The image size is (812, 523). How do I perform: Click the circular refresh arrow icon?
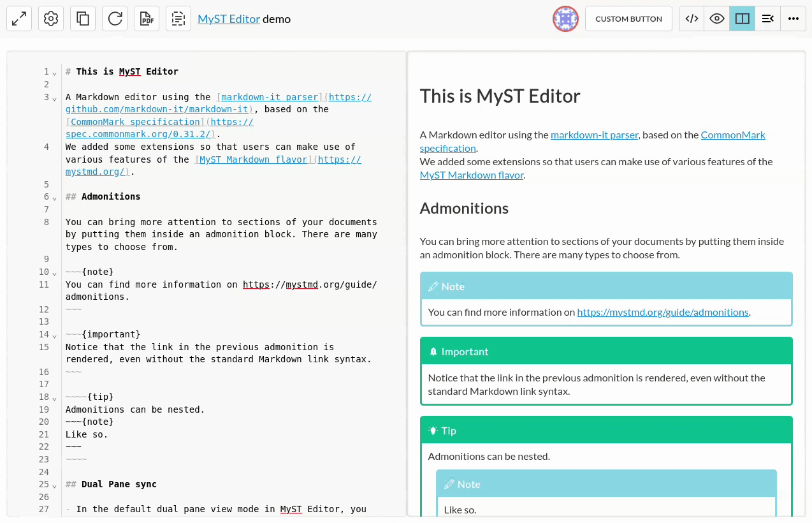(115, 18)
